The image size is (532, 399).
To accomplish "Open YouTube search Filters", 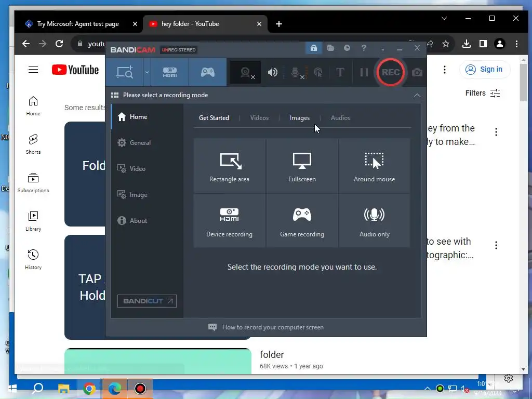I will pyautogui.click(x=483, y=93).
